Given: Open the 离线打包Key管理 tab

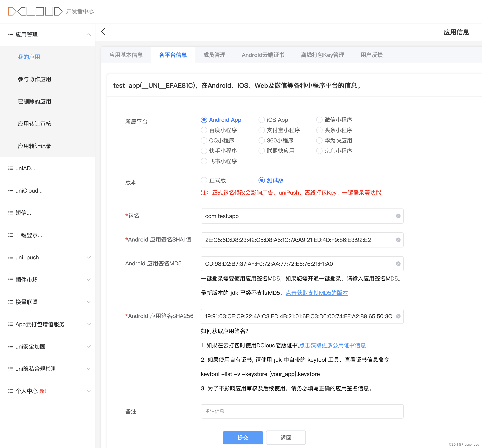Looking at the screenshot, I should 323,55.
